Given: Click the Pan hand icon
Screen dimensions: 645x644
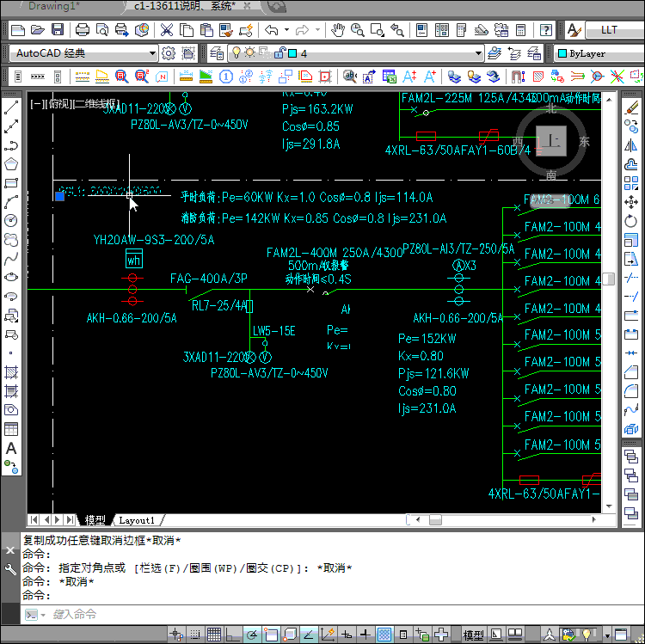Looking at the screenshot, I should click(x=338, y=30).
